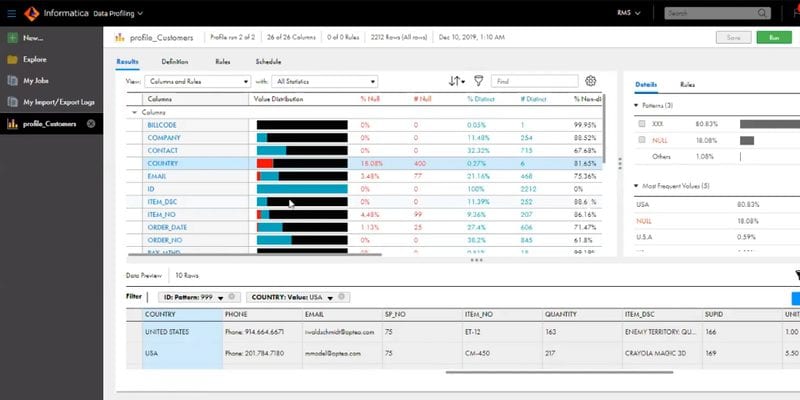Viewport: 800px width, 400px height.
Task: Click the % Distinct column header
Action: pos(481,99)
